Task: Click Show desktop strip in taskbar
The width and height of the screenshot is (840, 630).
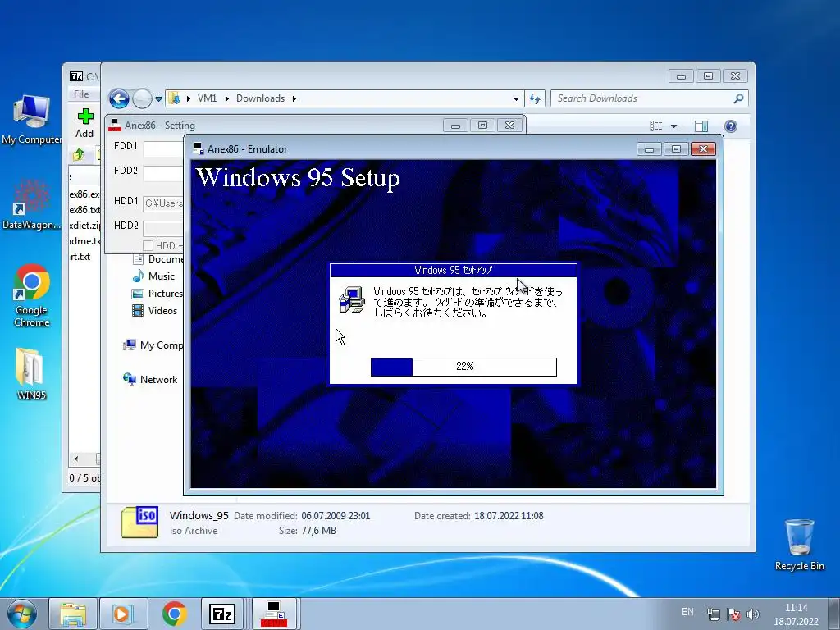Action: pos(834,614)
